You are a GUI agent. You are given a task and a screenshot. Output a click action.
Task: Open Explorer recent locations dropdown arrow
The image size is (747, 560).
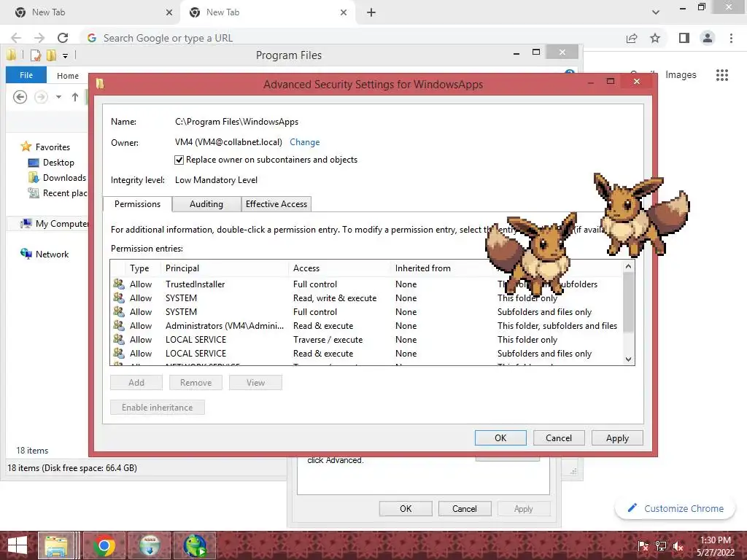coord(58,97)
